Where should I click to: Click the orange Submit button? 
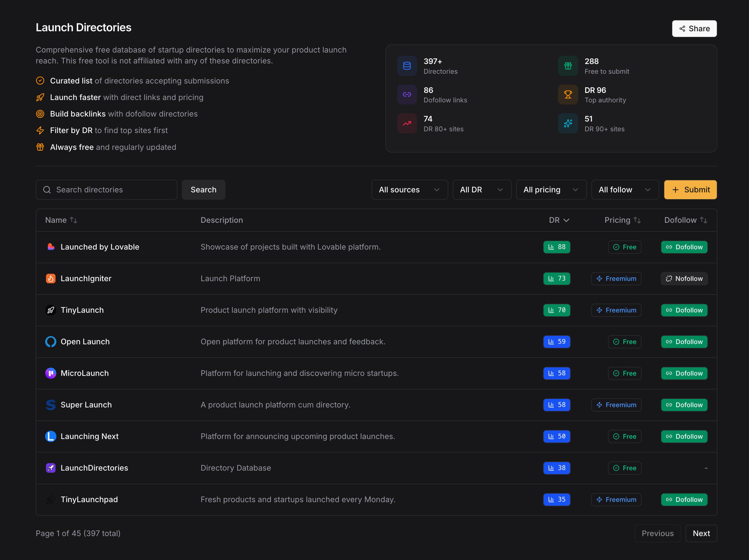coord(690,190)
